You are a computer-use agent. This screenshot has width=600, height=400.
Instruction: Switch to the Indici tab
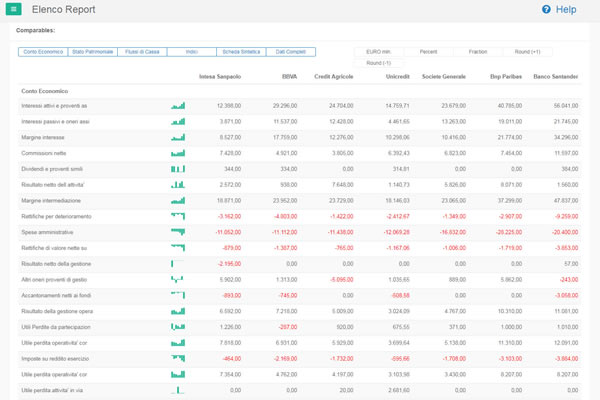(x=192, y=52)
